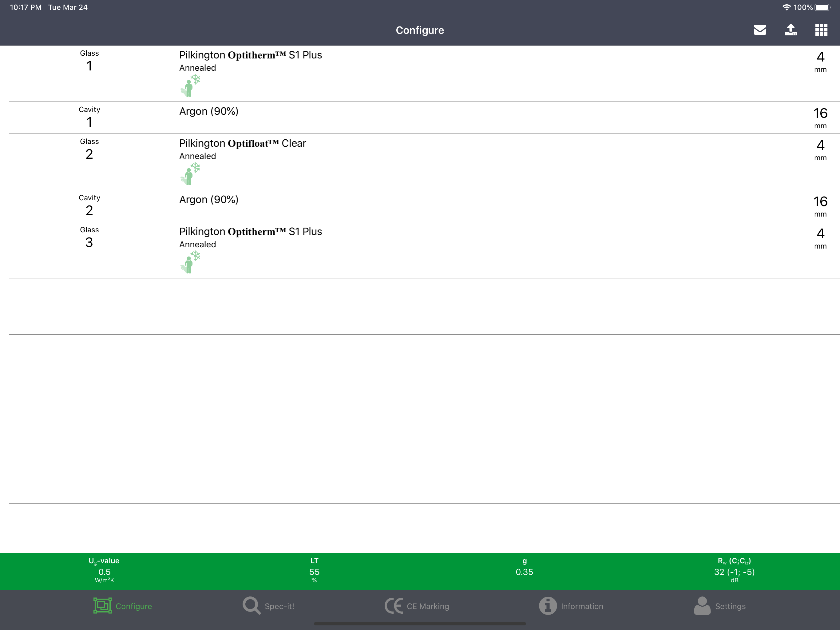Tap the Glass 2 row label

point(89,149)
